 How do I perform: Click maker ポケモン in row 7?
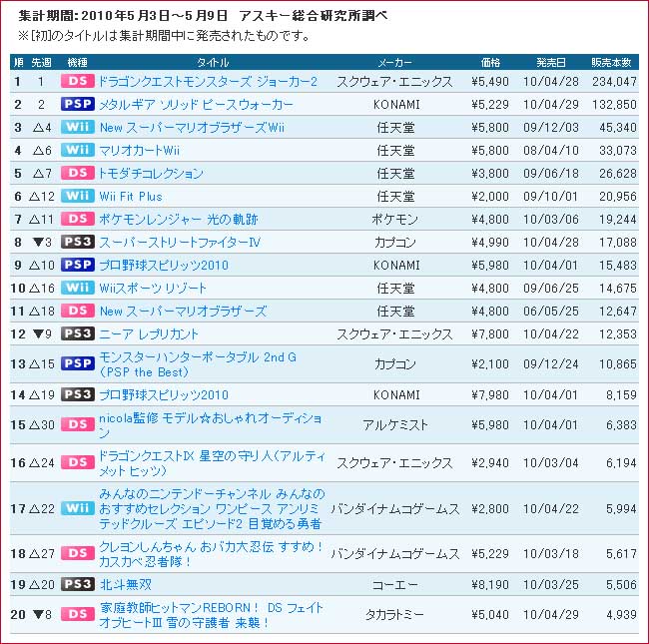coord(394,220)
